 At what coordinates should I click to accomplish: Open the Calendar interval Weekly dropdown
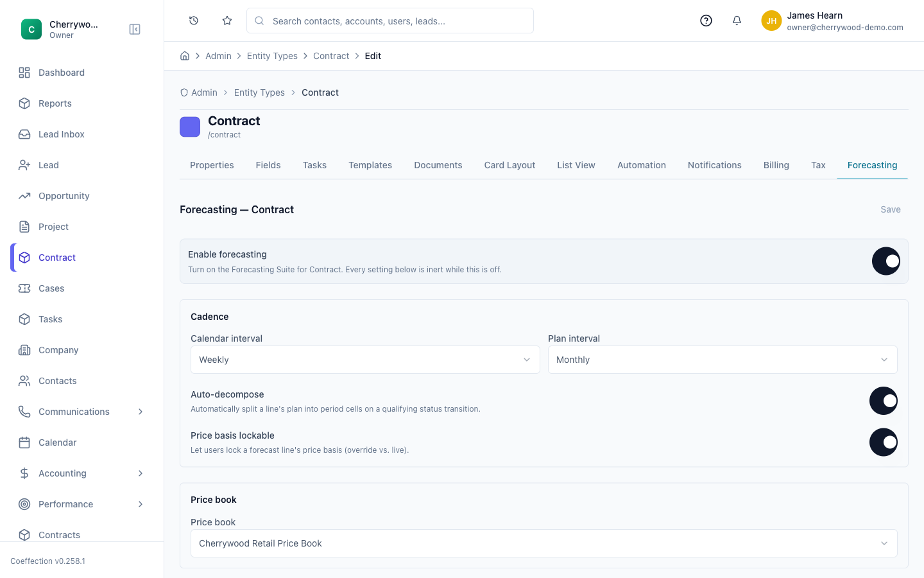coord(365,360)
